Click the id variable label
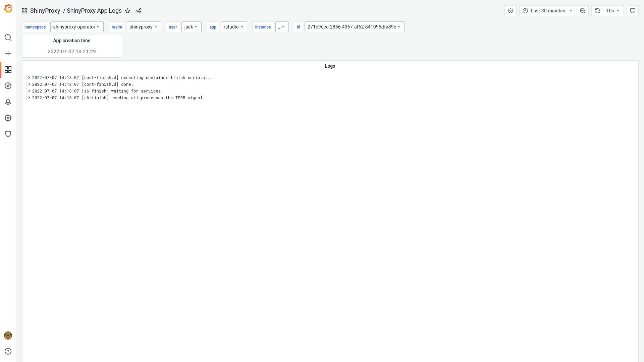644x362 pixels. tap(298, 27)
